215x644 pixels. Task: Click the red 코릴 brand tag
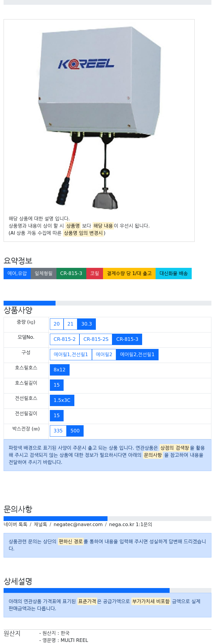(x=95, y=274)
